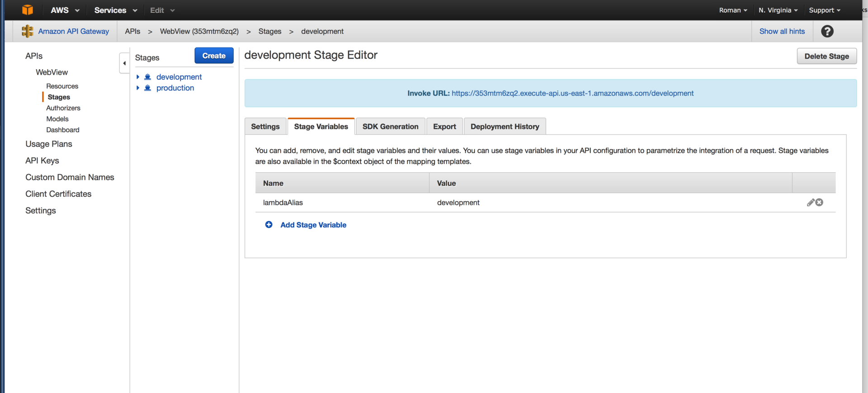
Task: Remove lambdaAlias variable with the X icon
Action: [819, 203]
